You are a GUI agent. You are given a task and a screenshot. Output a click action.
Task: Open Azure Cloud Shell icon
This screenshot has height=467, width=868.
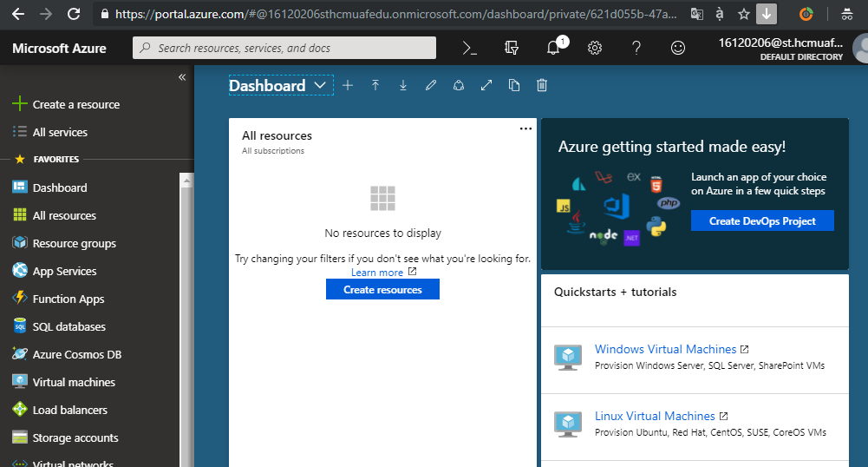click(469, 49)
